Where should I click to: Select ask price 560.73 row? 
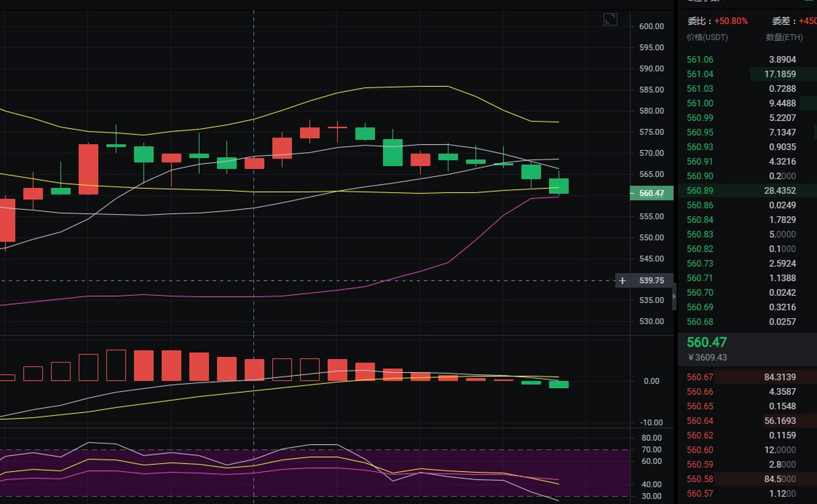click(x=747, y=263)
